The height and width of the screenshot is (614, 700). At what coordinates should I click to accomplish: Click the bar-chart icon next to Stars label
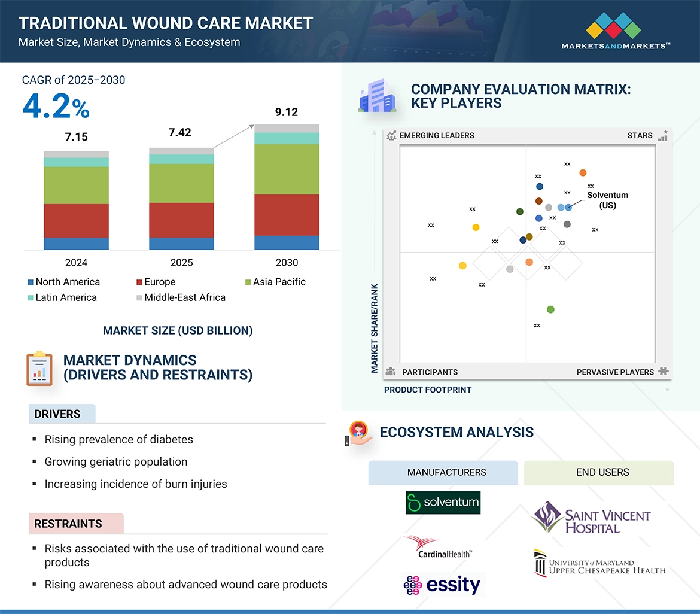click(x=663, y=136)
